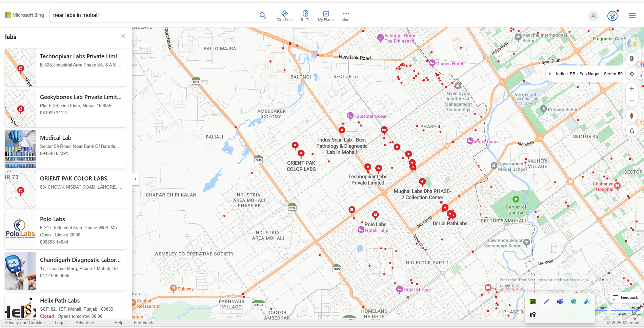Image resolution: width=644 pixels, height=328 pixels.
Task: Click the Microsoft Bing logo
Action: 24,15
